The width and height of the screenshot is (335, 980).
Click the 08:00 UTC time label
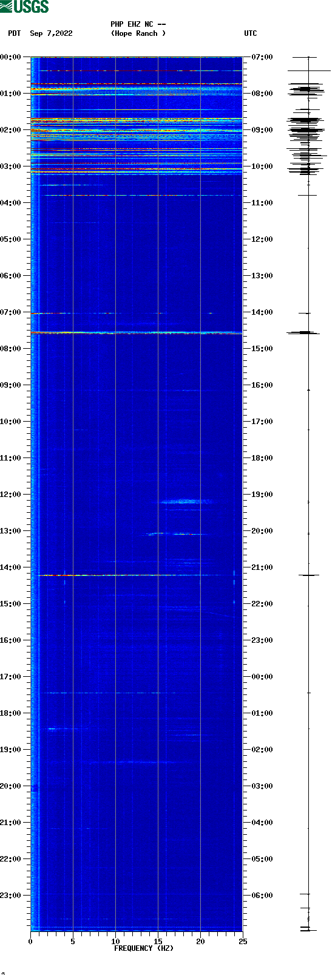[262, 94]
